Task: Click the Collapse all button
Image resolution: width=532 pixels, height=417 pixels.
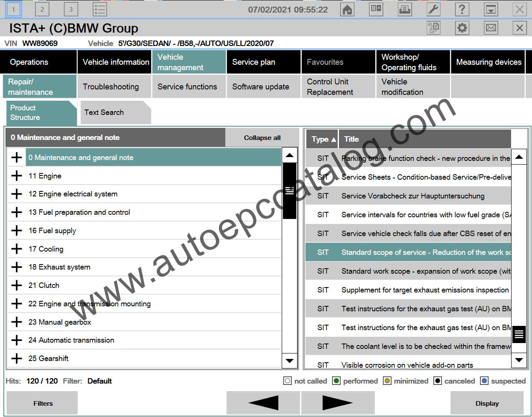Action: pos(262,137)
